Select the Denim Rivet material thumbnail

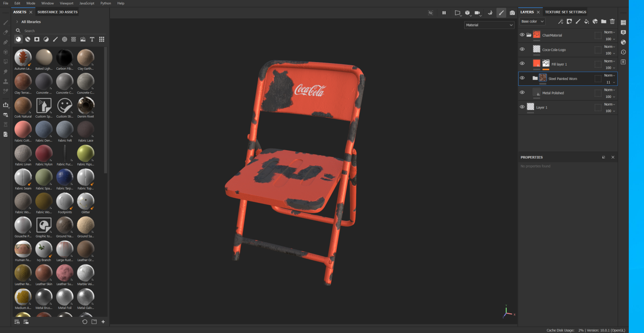(85, 105)
